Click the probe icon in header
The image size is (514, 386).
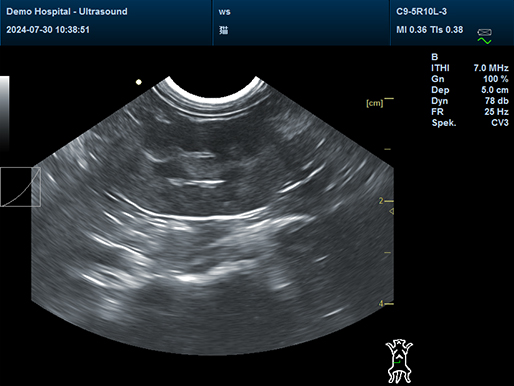[x=484, y=32]
